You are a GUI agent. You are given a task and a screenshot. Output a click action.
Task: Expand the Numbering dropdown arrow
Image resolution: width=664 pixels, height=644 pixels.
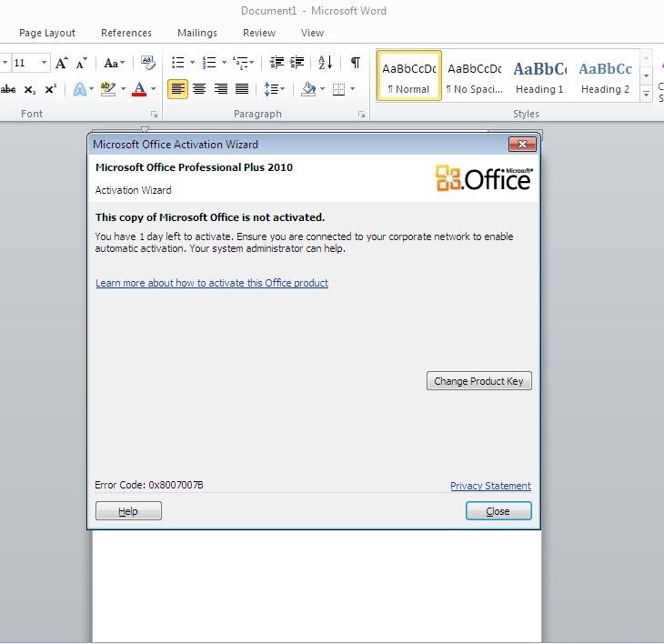click(224, 63)
